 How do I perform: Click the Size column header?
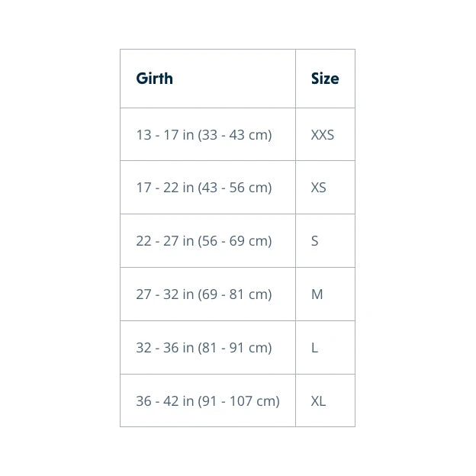click(x=325, y=79)
